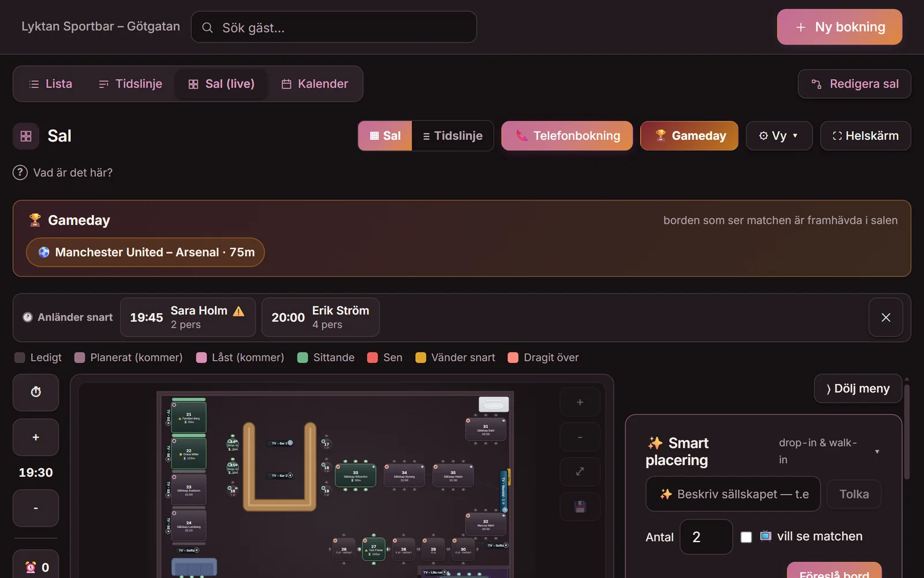924x578 pixels.
Task: Create a new booking with Ny bokning
Action: tap(840, 27)
